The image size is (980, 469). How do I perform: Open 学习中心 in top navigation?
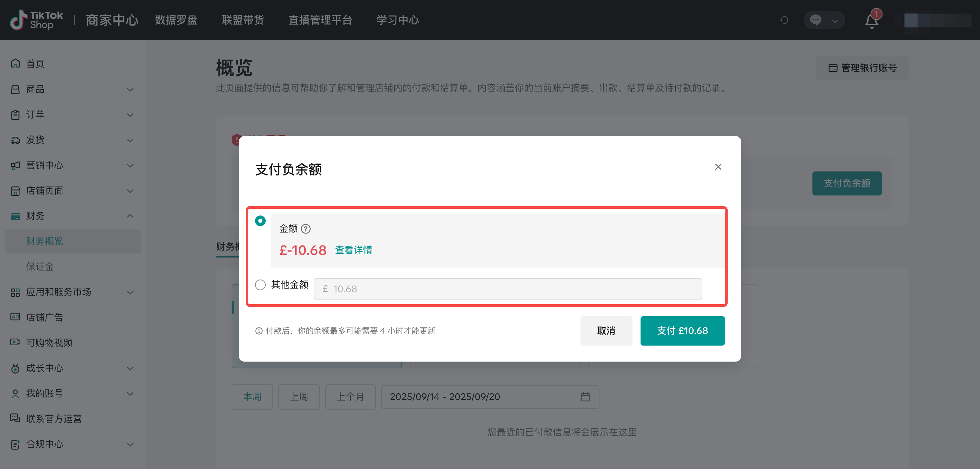point(398,20)
